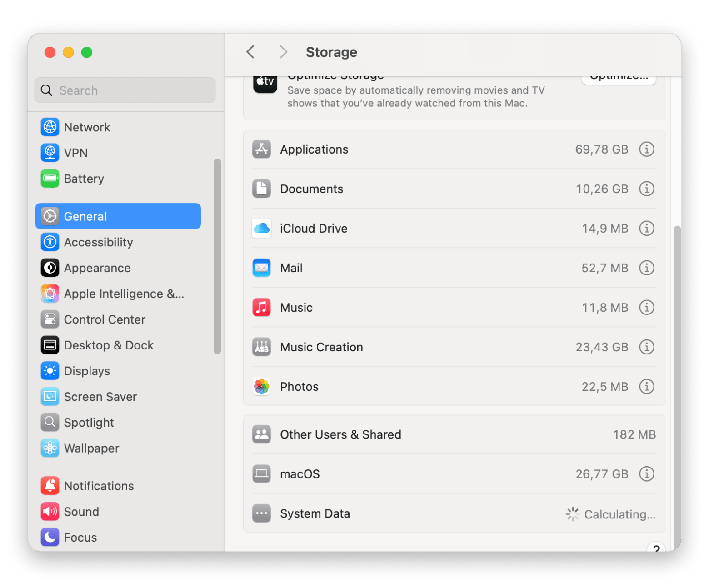
Task: Click the info icon next to Applications
Action: pos(646,149)
